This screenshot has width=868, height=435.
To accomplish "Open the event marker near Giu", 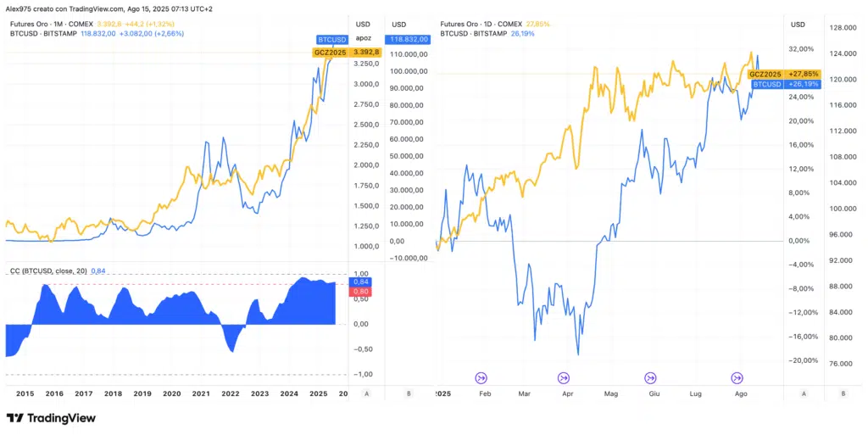I will pyautogui.click(x=650, y=377).
